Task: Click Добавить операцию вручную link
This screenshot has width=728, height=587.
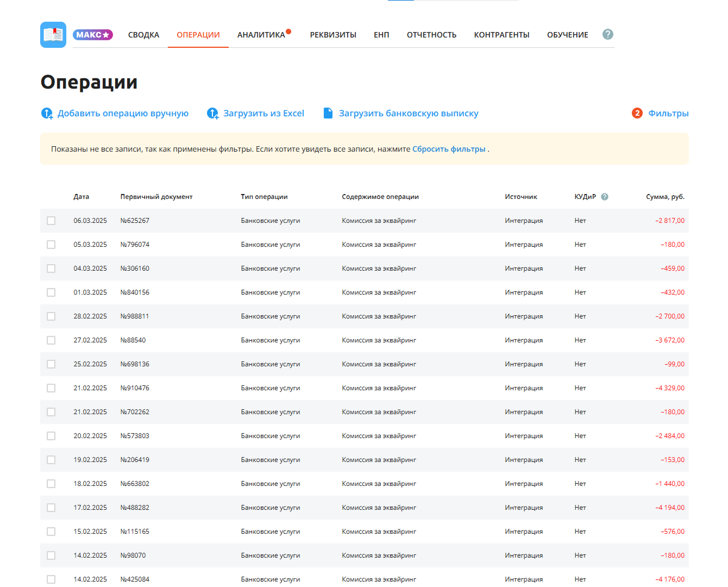Action: (123, 113)
